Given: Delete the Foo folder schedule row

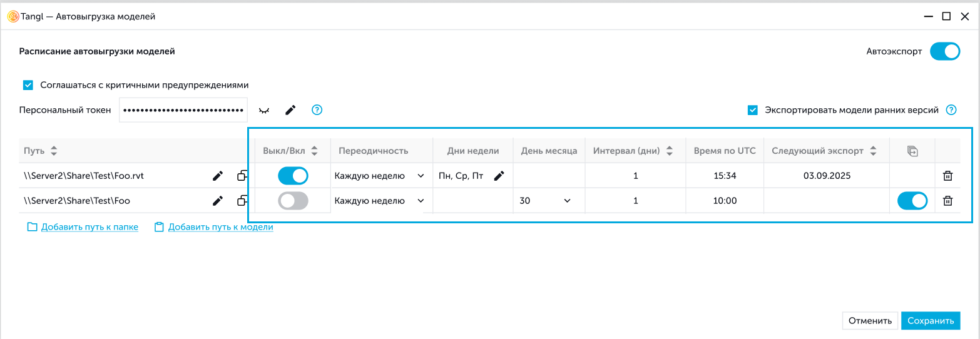Looking at the screenshot, I should (x=948, y=201).
